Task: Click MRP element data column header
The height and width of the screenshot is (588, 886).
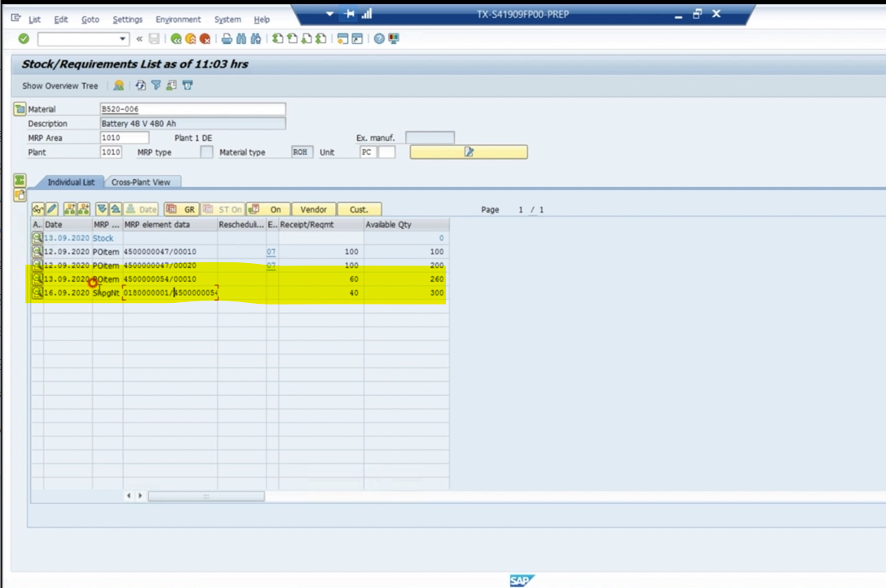Action: pos(170,224)
